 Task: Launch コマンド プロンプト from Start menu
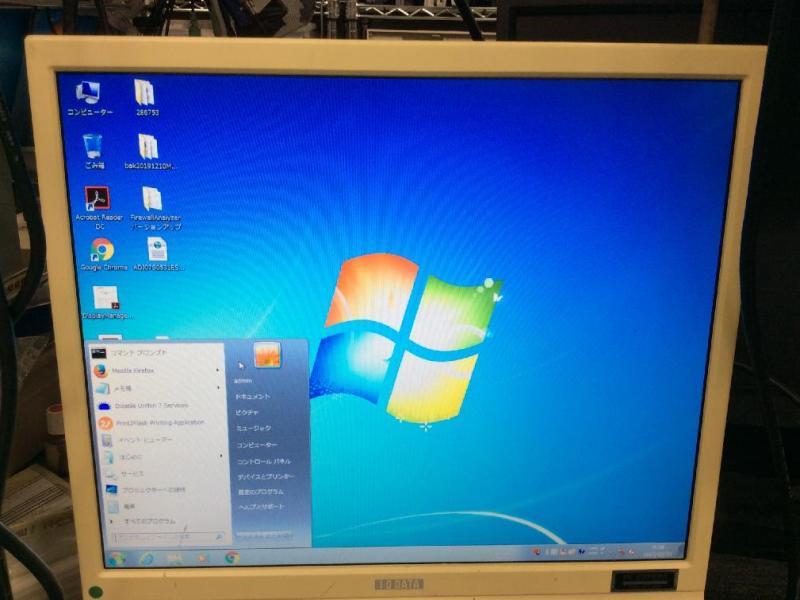pos(159,353)
